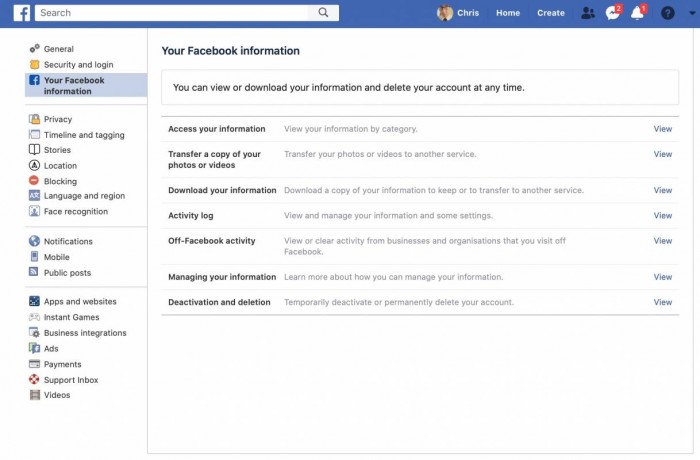Screen dimensions: 700x460
Task: Select Privacy in the sidebar
Action: tap(58, 119)
